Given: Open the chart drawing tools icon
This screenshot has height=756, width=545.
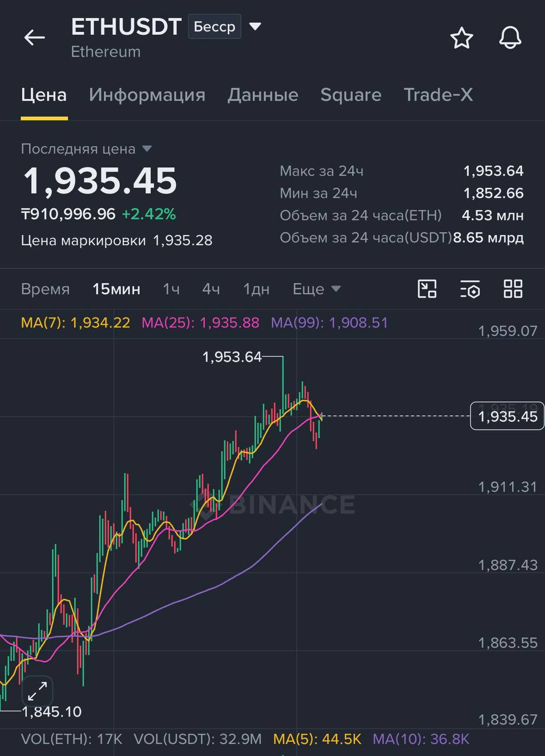Looking at the screenshot, I should [427, 289].
